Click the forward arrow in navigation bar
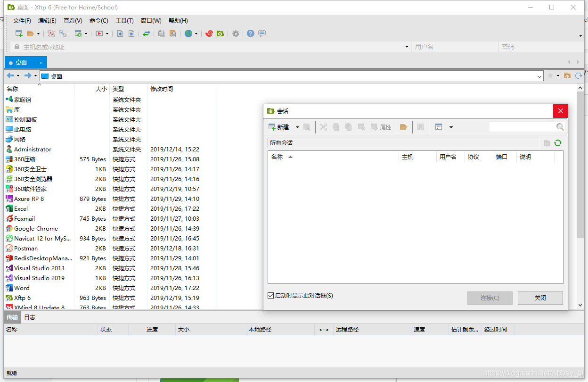The image size is (588, 382). [28, 75]
